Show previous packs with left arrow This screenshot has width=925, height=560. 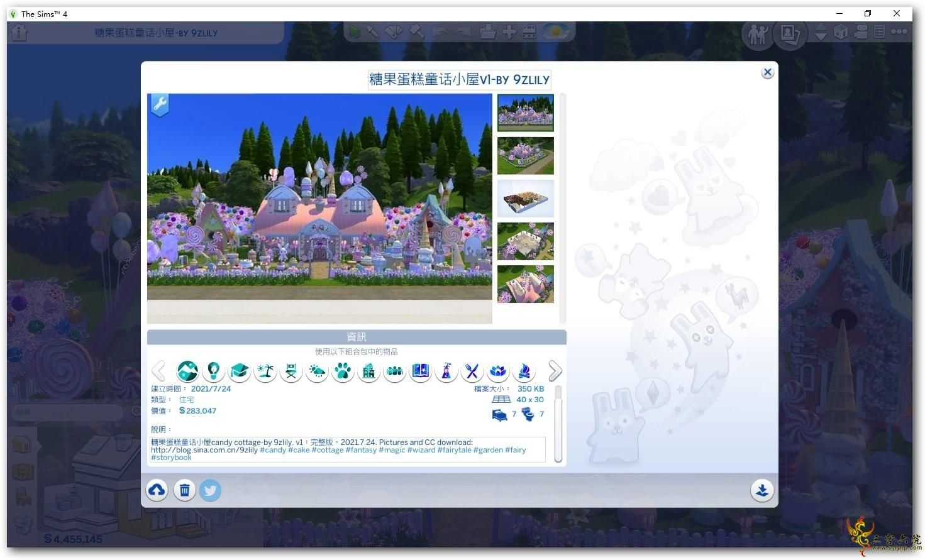[x=158, y=371]
